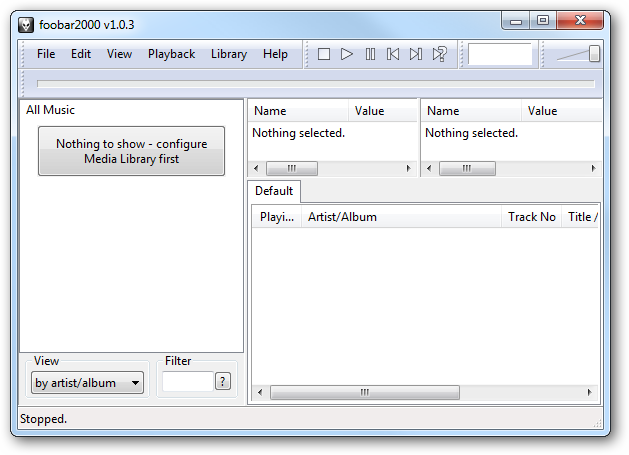Click the playback seek bar
Viewport: 629px width, 455px height.
[x=316, y=83]
